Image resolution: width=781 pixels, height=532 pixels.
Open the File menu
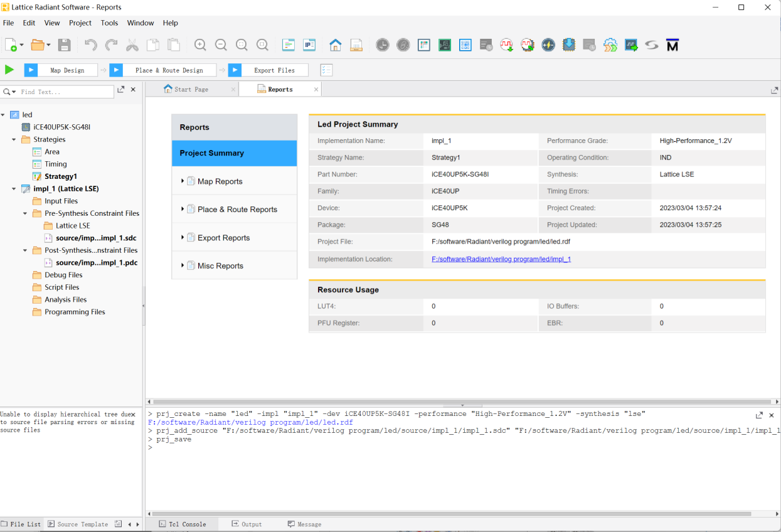[x=8, y=23]
